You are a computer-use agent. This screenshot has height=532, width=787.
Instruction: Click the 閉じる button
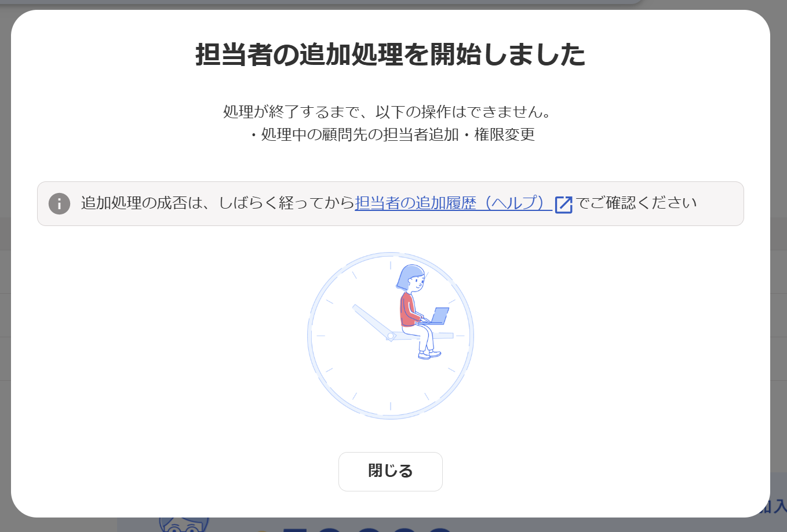[x=390, y=471]
